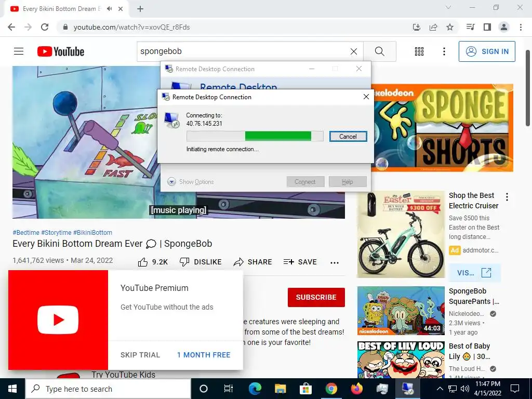Open the Windows Start menu
Viewport: 532px width, 399px height.
(12, 389)
